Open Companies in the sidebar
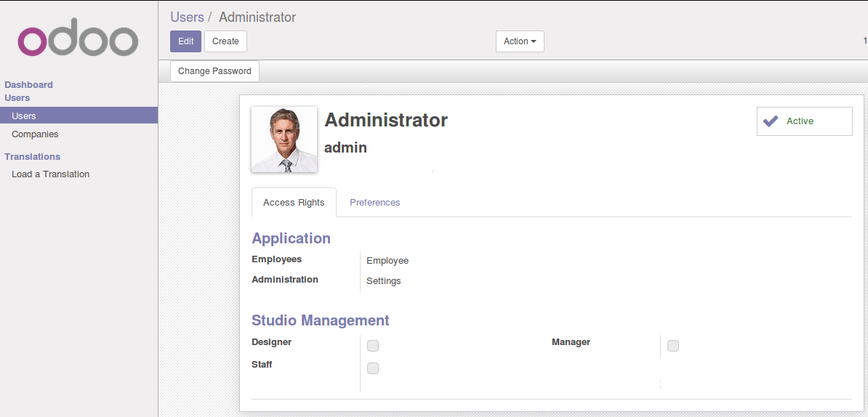Image resolution: width=868 pixels, height=417 pixels. click(x=35, y=134)
